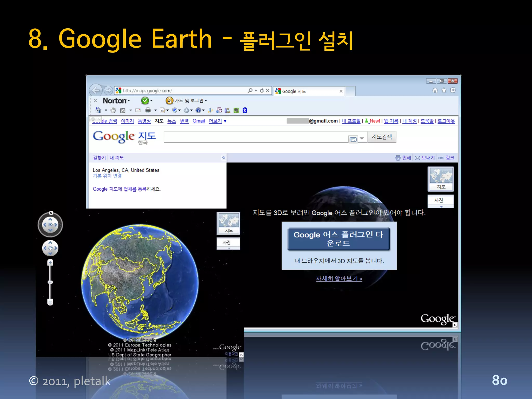The height and width of the screenshot is (399, 532).
Task: Open browser Tools gear at top right
Action: [453, 90]
